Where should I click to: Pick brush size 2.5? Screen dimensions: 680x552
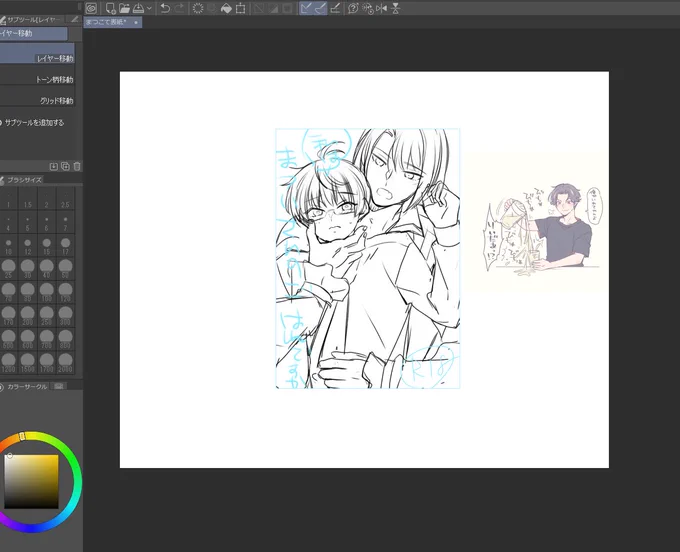(65, 199)
